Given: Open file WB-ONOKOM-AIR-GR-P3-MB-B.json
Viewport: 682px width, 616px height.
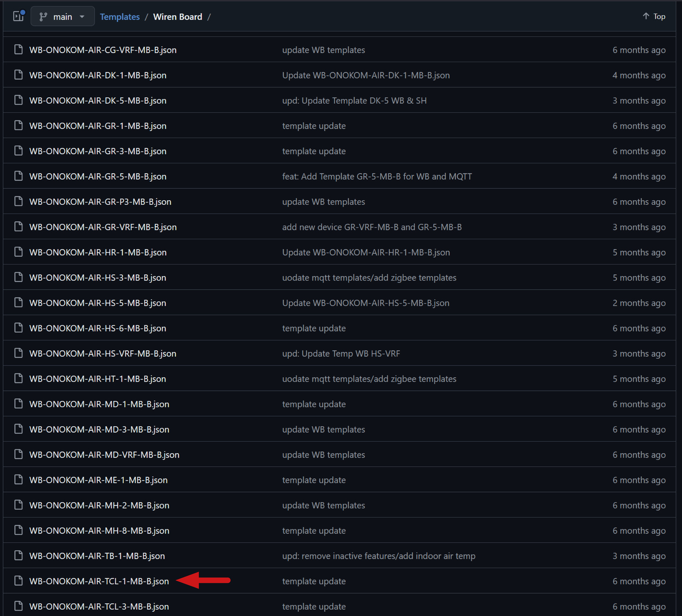Looking at the screenshot, I should [x=100, y=202].
